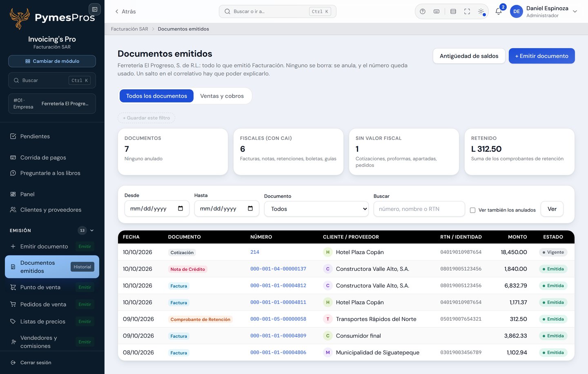
Task: Switch to Ventas y cobros tab
Action: click(222, 96)
